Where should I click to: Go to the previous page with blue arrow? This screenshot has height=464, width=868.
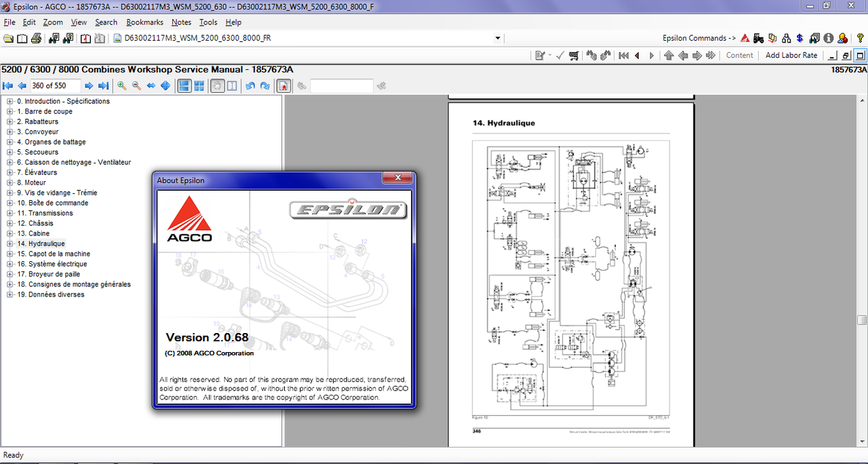(22, 85)
